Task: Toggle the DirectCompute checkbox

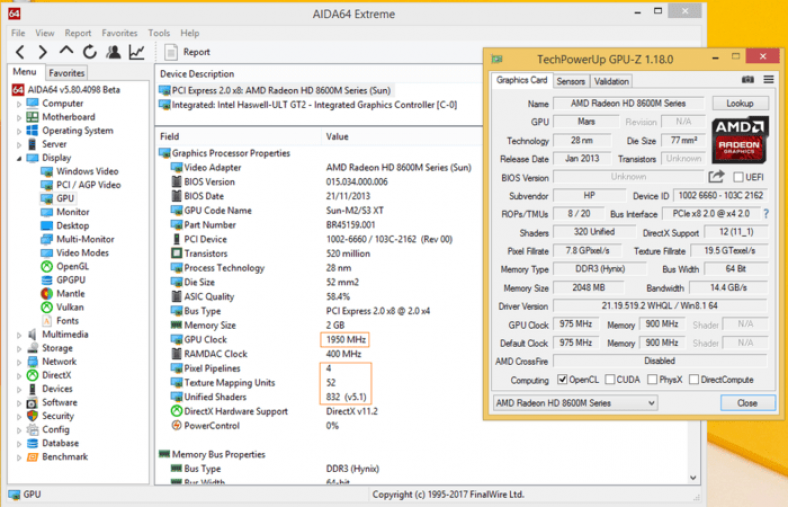Action: (x=694, y=379)
